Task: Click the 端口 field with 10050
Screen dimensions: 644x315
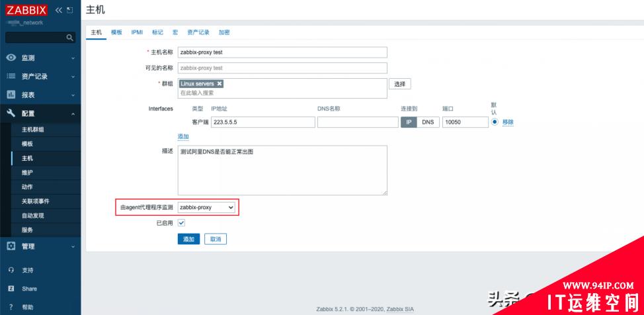Action: [465, 122]
